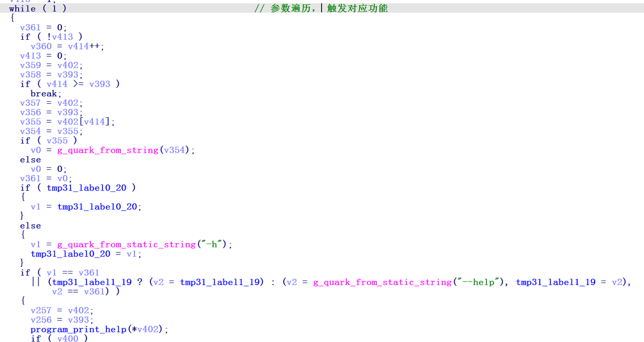
Task: Select the while ( 1 ) loop keyword
Action: click(x=22, y=8)
